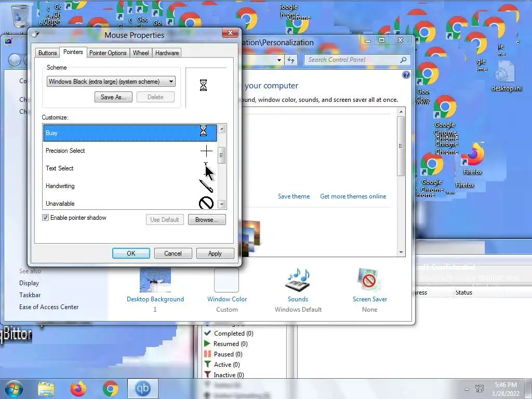The image size is (532, 399).
Task: Close the Mouse Properties dialog
Action: point(230,33)
